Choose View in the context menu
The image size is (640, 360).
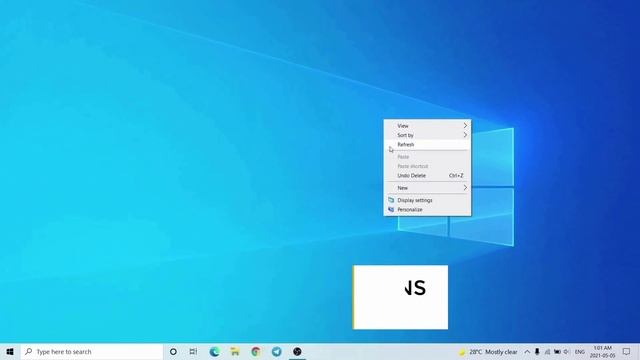click(x=427, y=126)
